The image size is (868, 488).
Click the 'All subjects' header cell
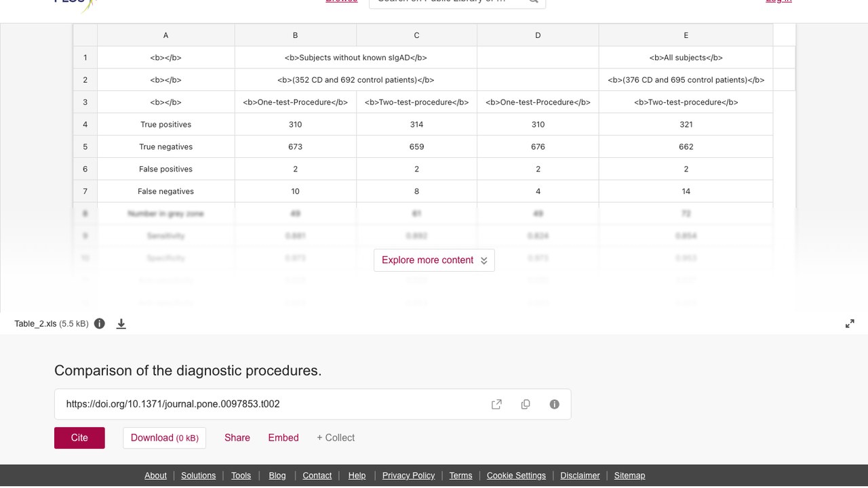(686, 58)
